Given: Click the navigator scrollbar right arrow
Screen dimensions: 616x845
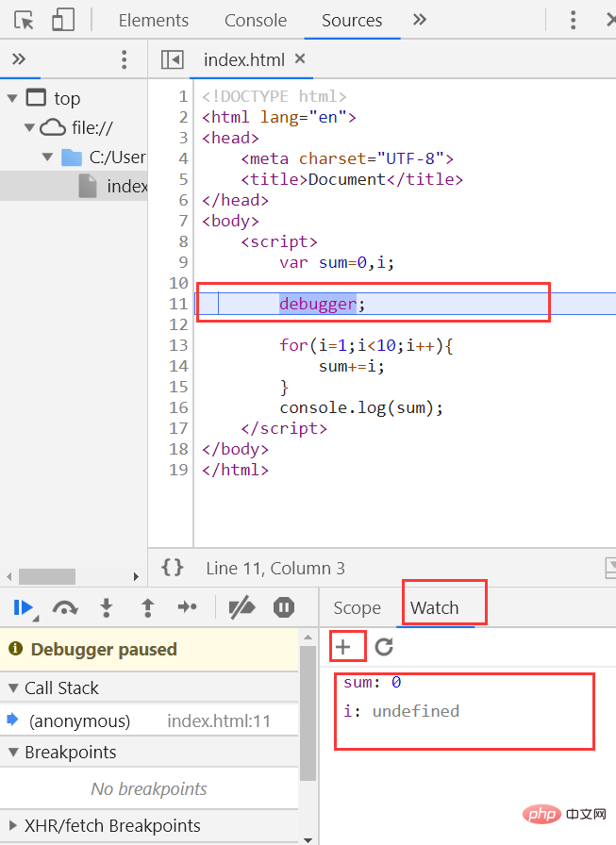Looking at the screenshot, I should 136,576.
